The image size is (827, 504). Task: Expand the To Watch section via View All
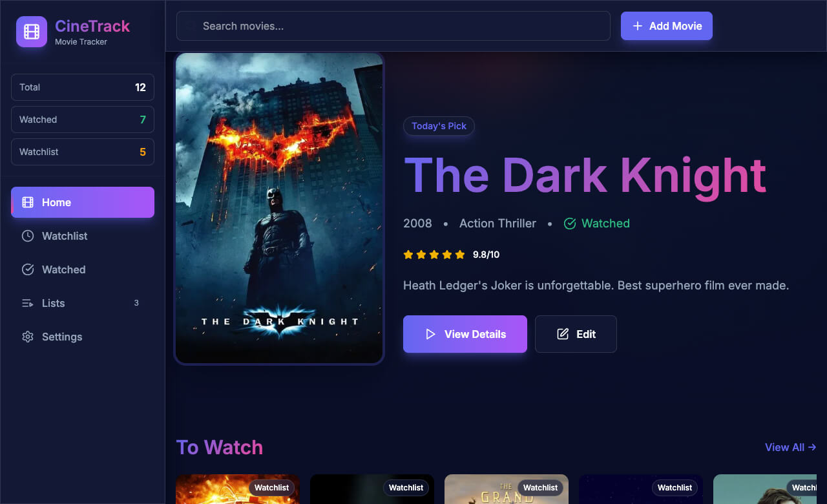(790, 447)
